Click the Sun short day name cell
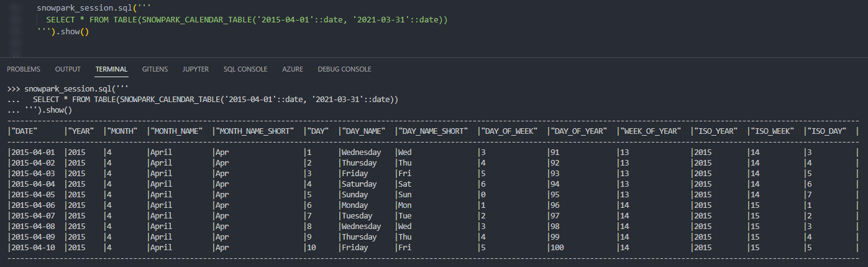 click(404, 194)
